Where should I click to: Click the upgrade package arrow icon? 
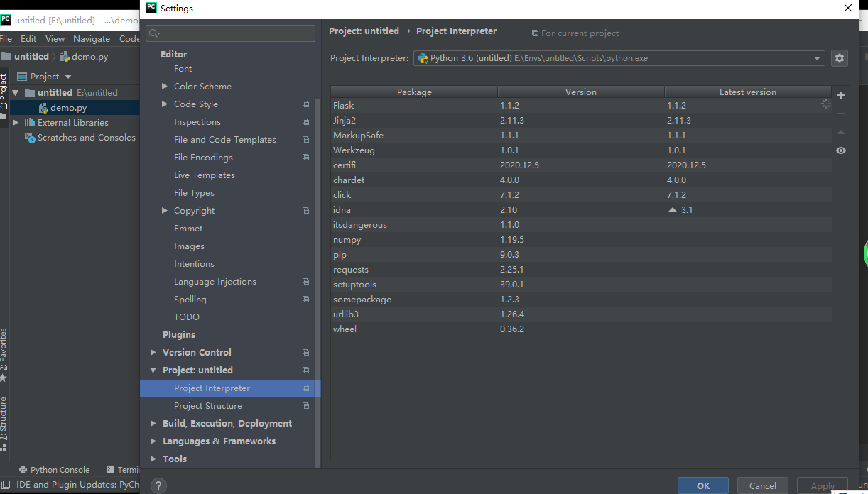click(x=841, y=132)
